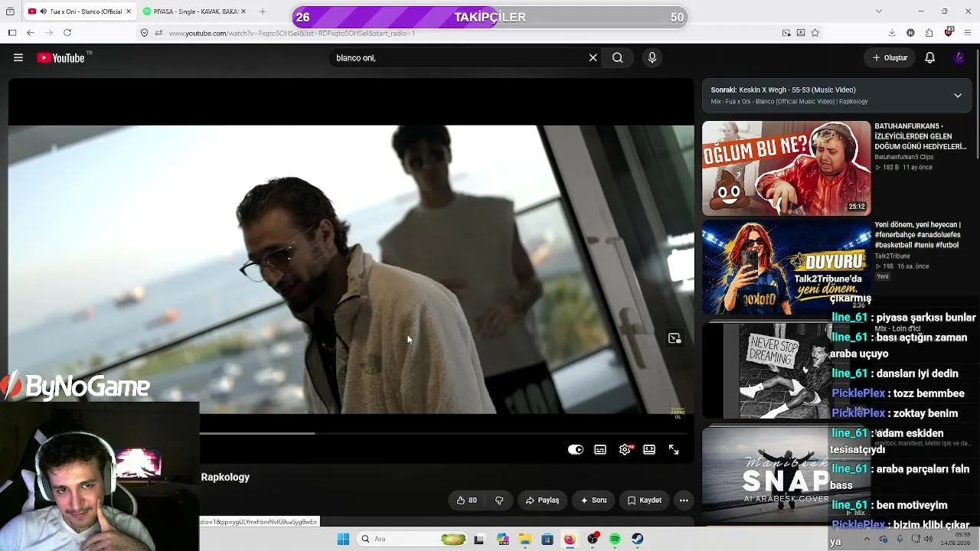Open a new browser tab

click(x=263, y=11)
